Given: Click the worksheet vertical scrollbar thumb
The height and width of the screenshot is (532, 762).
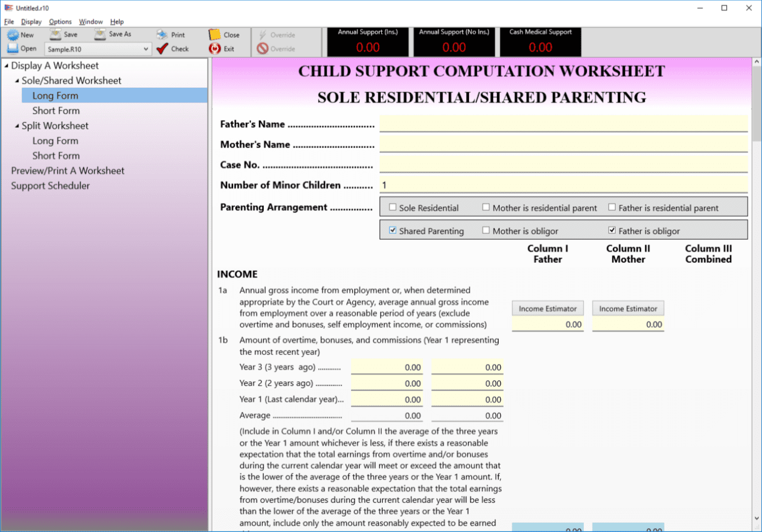Looking at the screenshot, I should pos(757,104).
